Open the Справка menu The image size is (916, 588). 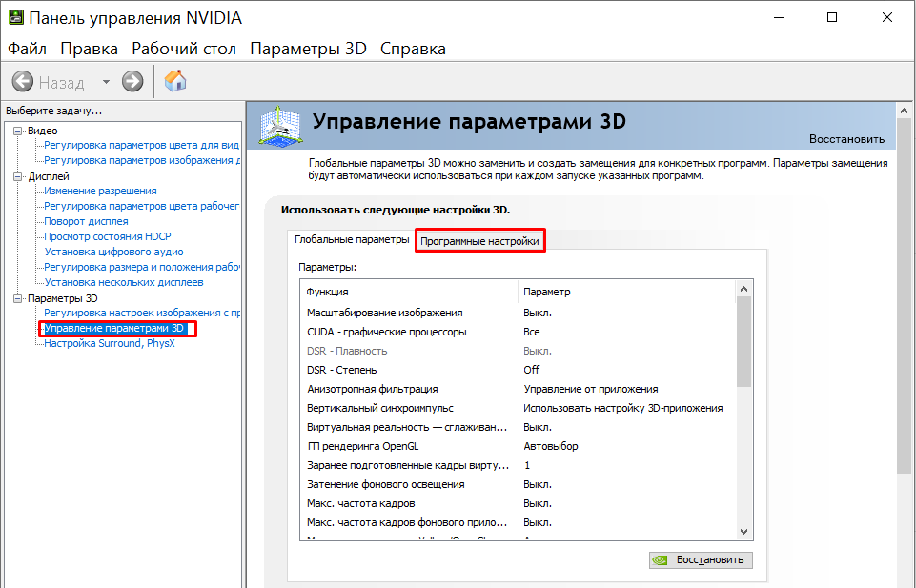[x=413, y=49]
